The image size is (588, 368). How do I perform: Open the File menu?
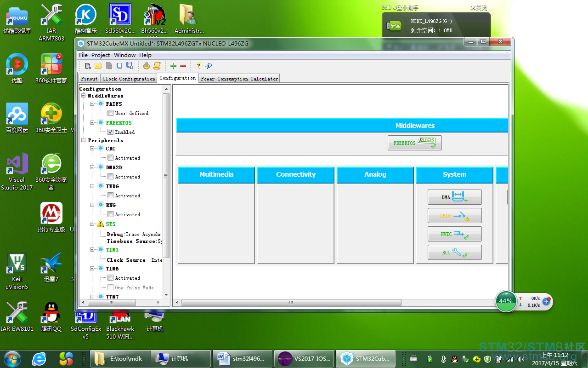pyautogui.click(x=83, y=55)
